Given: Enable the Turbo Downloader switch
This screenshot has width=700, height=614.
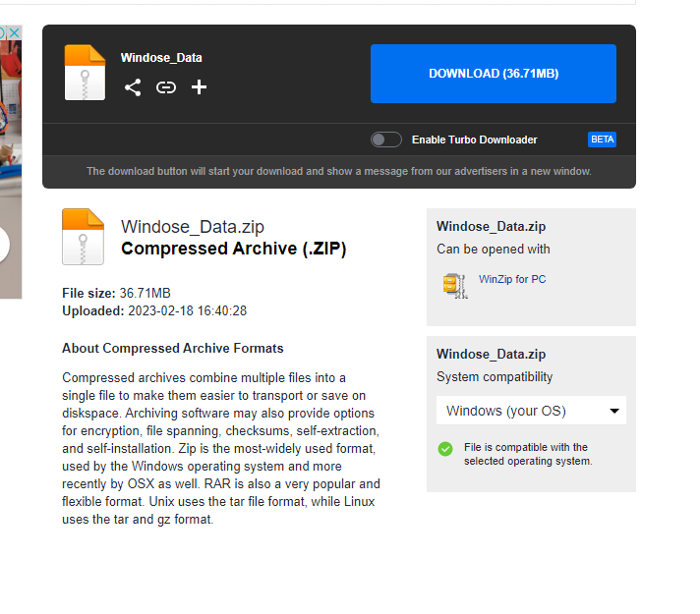Looking at the screenshot, I should pyautogui.click(x=385, y=140).
